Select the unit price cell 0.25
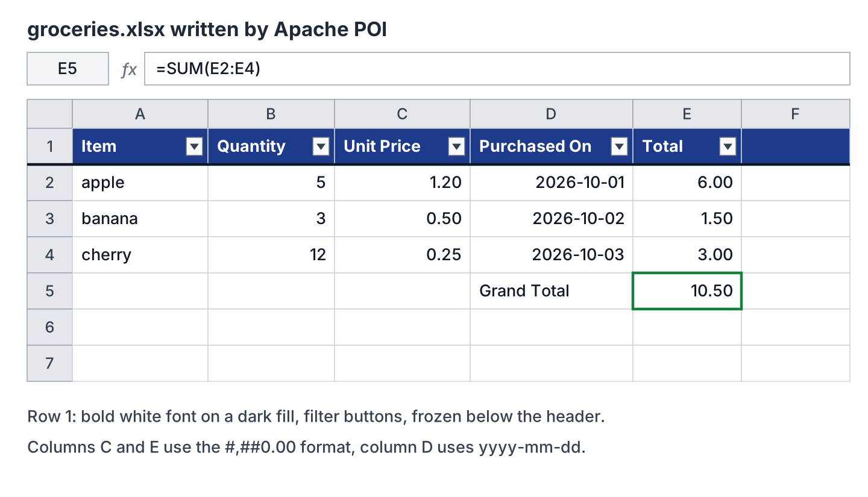The width and height of the screenshot is (868, 497). coord(402,255)
